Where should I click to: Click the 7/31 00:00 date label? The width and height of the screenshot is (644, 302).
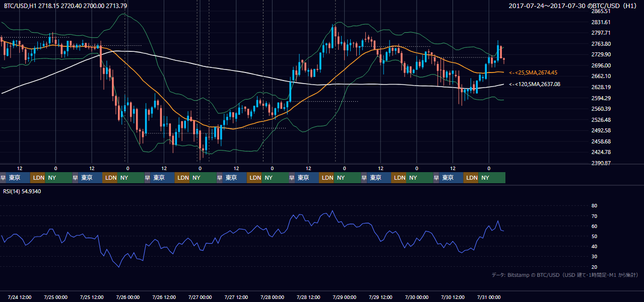pos(489,297)
